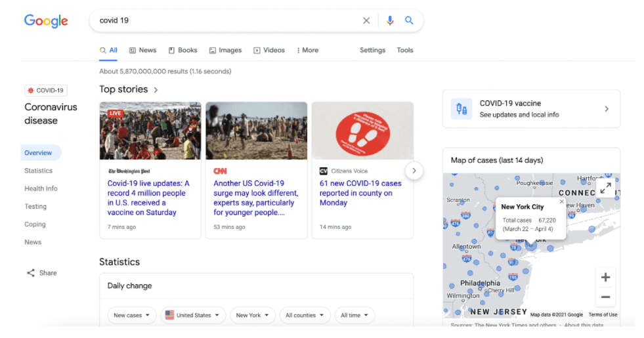The width and height of the screenshot is (644, 338).
Task: Go to News in the sidebar
Action: (x=33, y=242)
